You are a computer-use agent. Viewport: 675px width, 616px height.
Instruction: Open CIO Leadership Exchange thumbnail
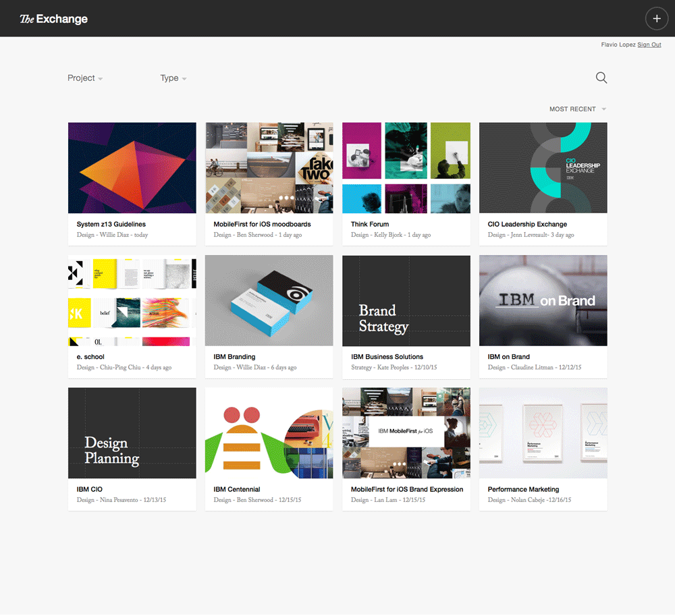tap(543, 168)
